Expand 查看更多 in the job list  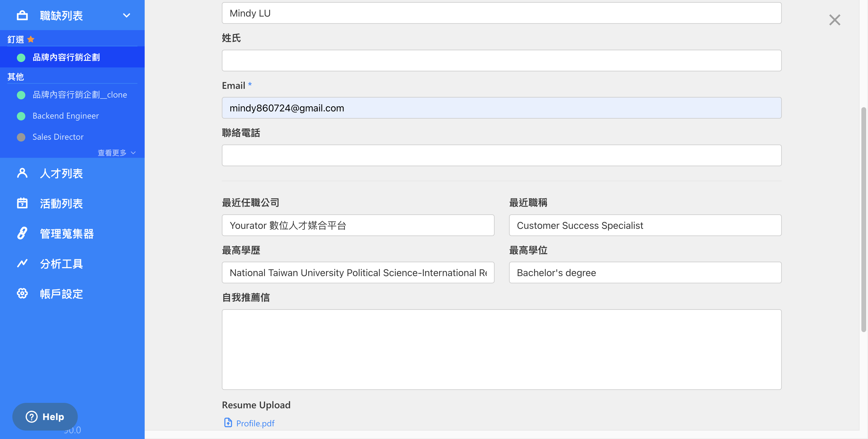tap(116, 153)
